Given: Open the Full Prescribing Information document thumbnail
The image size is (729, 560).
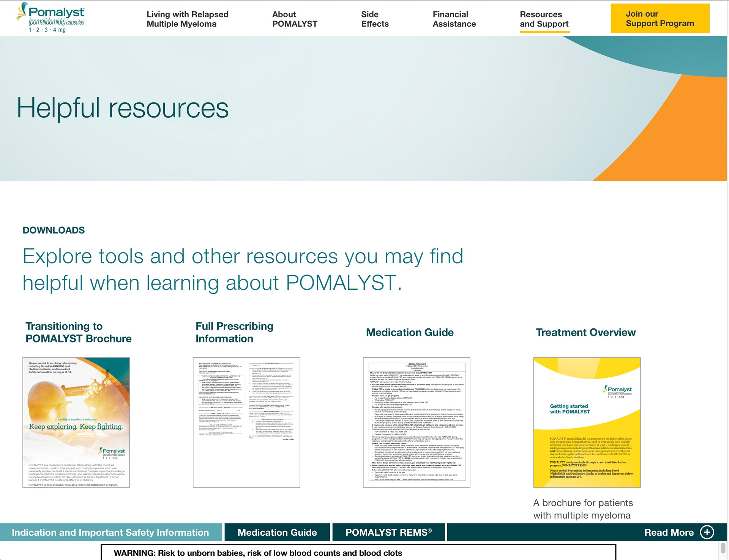Looking at the screenshot, I should 246,422.
